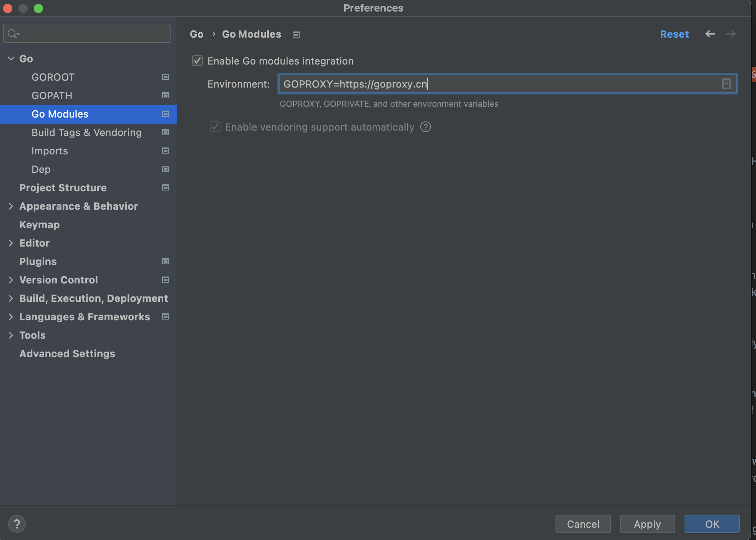Screen dimensions: 756x540
Task: Click the project-level icon next to GOROOT
Action: coord(166,77)
